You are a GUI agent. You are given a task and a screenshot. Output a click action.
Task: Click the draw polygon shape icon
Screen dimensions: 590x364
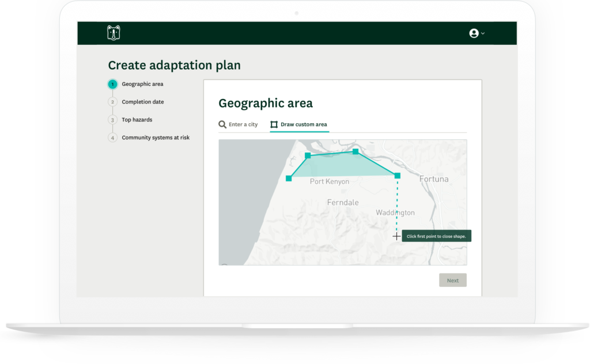pos(274,124)
